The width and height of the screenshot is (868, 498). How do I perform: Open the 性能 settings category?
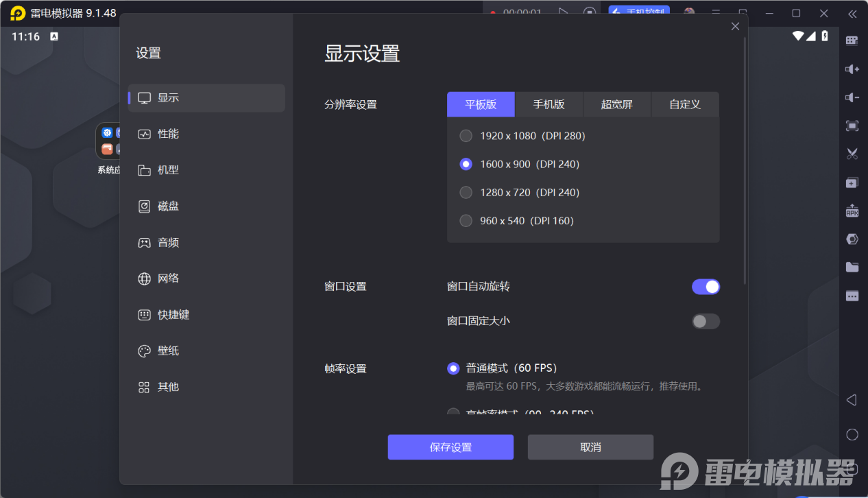pyautogui.click(x=206, y=134)
